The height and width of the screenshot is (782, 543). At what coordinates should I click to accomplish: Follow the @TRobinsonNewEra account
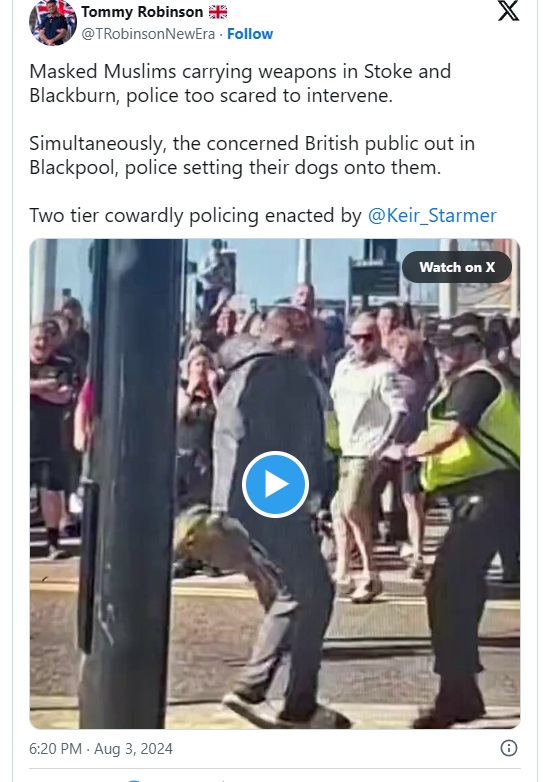click(x=250, y=34)
